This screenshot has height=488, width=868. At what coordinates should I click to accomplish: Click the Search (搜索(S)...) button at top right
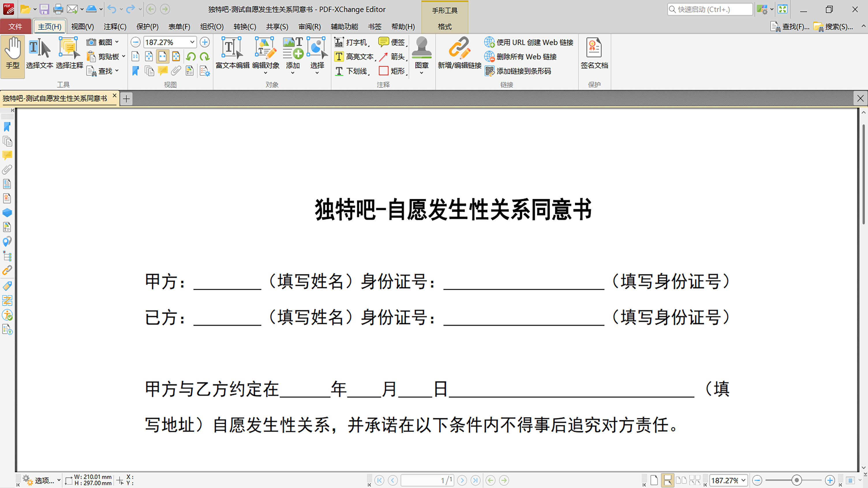coord(833,26)
